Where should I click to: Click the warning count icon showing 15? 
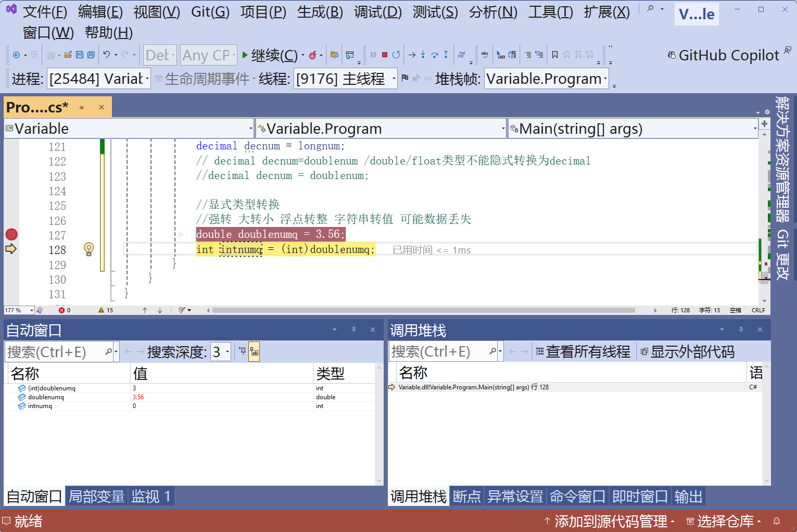point(101,310)
